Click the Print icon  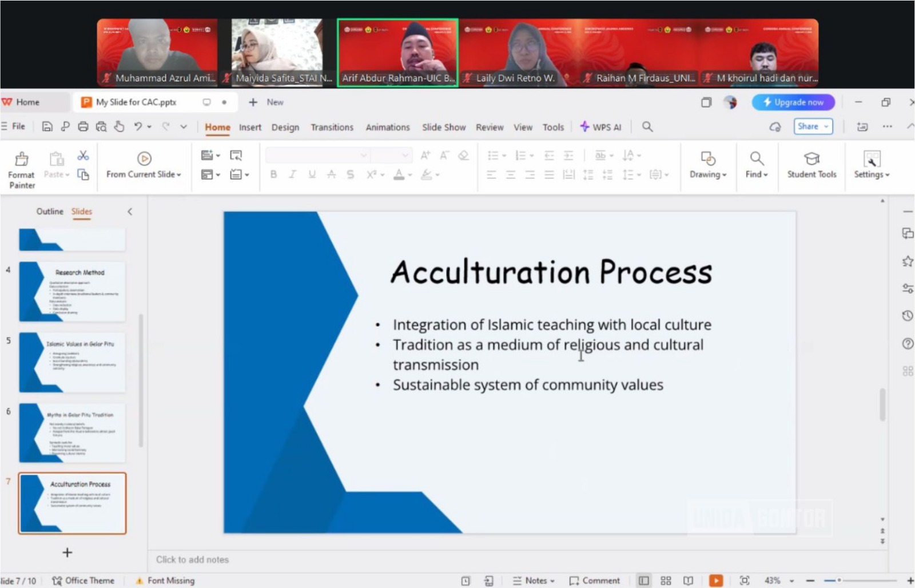pyautogui.click(x=83, y=126)
